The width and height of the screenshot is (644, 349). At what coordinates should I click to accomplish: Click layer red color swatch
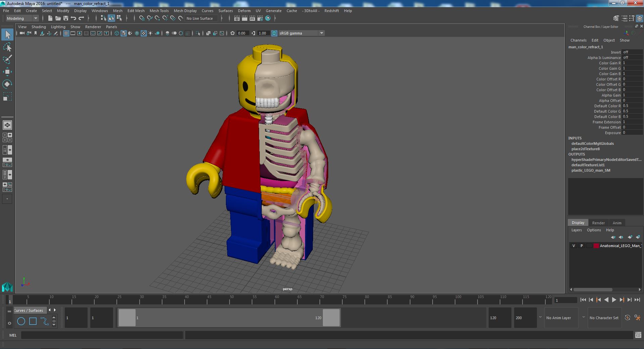click(x=596, y=246)
